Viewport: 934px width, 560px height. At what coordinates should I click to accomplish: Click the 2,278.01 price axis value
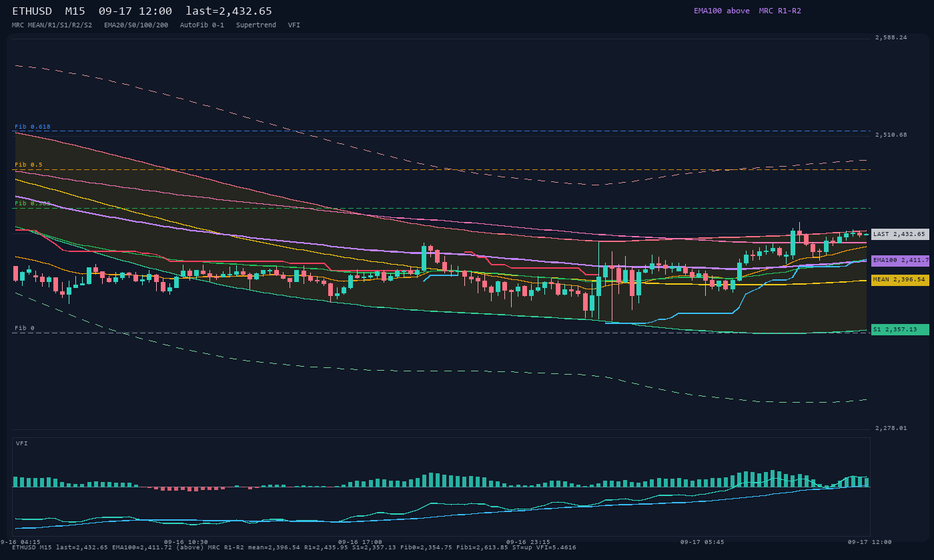pos(891,428)
